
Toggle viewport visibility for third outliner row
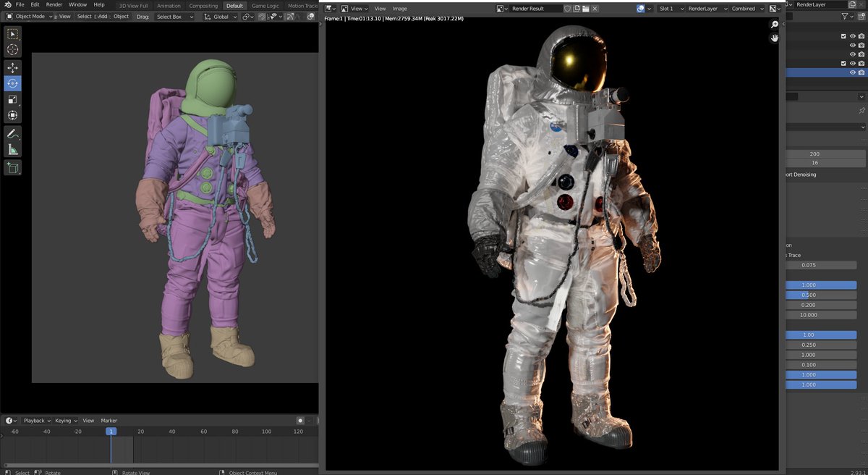(x=853, y=54)
